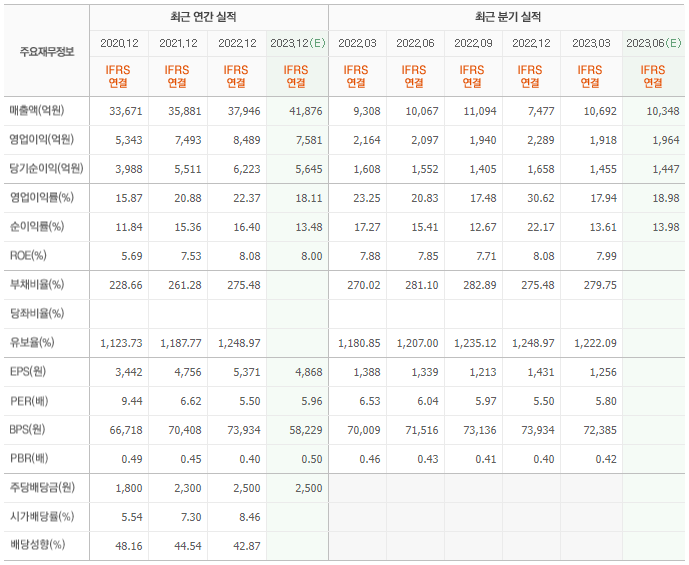The height and width of the screenshot is (565, 689).
Task: Click the quarterly sales value 11,094
Action: coord(480,111)
